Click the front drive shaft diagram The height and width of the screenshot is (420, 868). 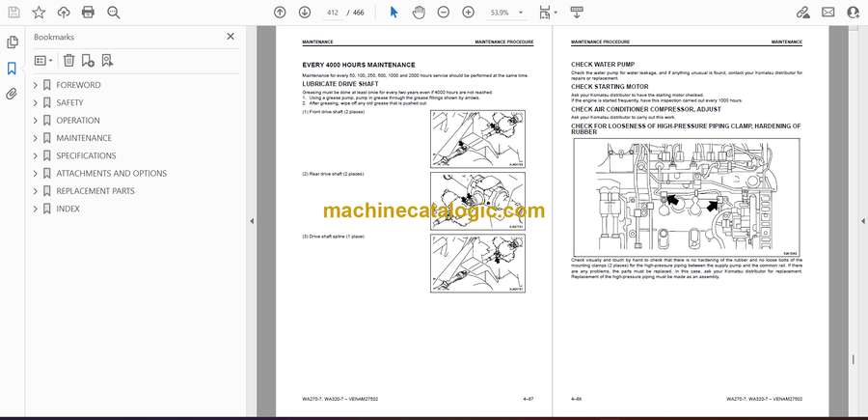click(477, 139)
